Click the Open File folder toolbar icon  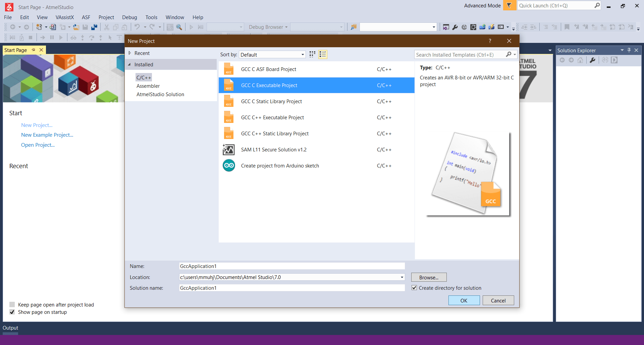coord(76,27)
